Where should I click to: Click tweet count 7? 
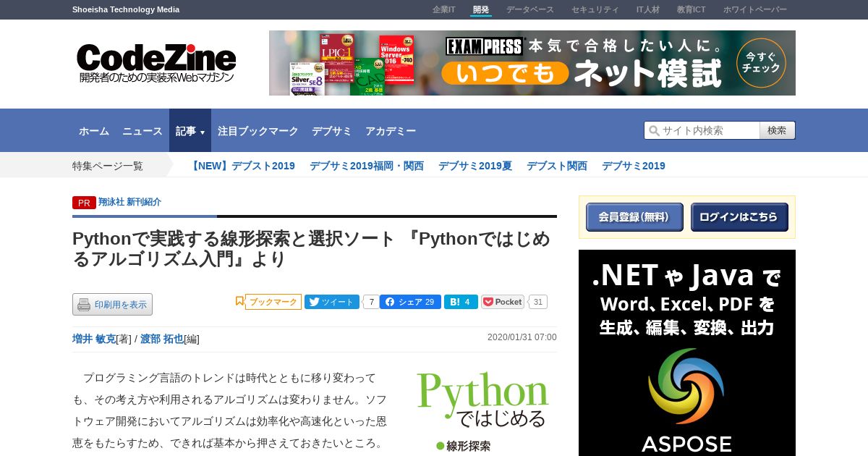pyautogui.click(x=370, y=302)
